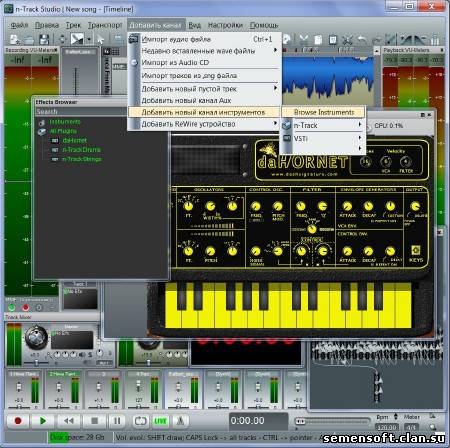Click the Record button in transport bar

(18, 421)
